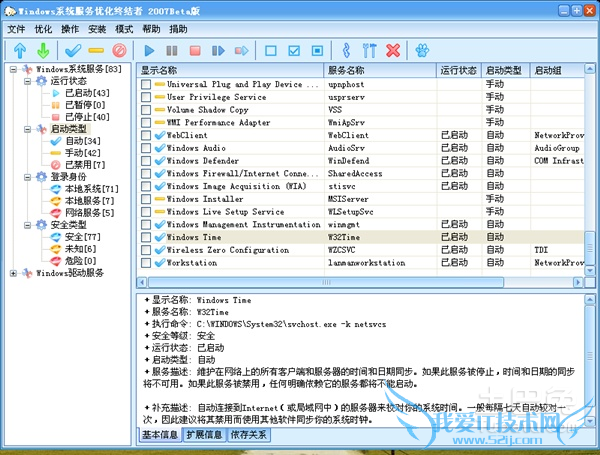The width and height of the screenshot is (600, 455).
Task: Click the red X delete toolbar icon
Action: point(393,51)
